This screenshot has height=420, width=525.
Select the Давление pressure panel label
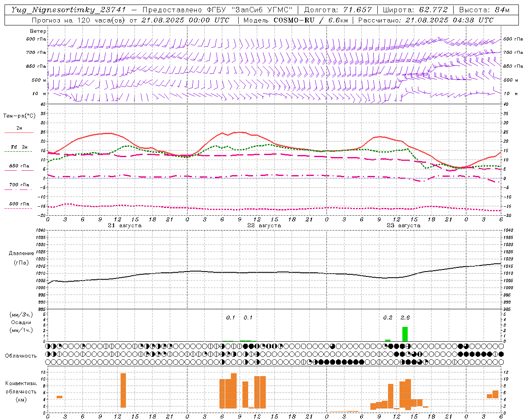[x=21, y=253]
